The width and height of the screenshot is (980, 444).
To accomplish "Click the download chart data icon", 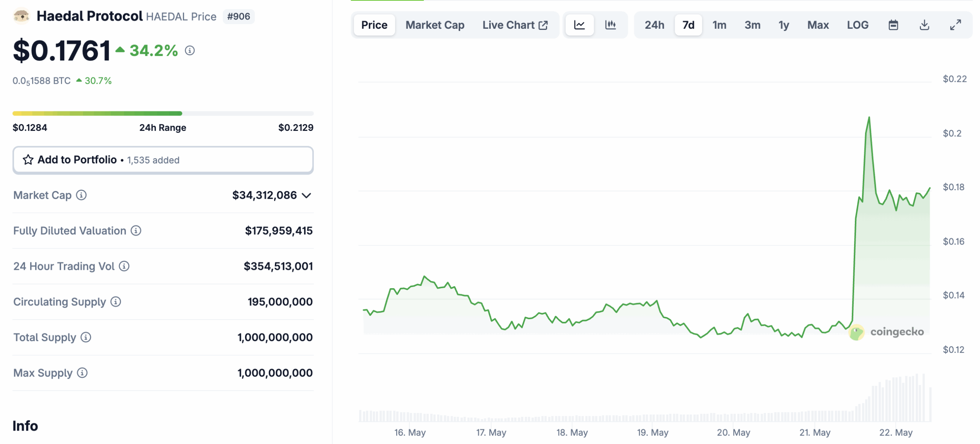I will (x=924, y=25).
